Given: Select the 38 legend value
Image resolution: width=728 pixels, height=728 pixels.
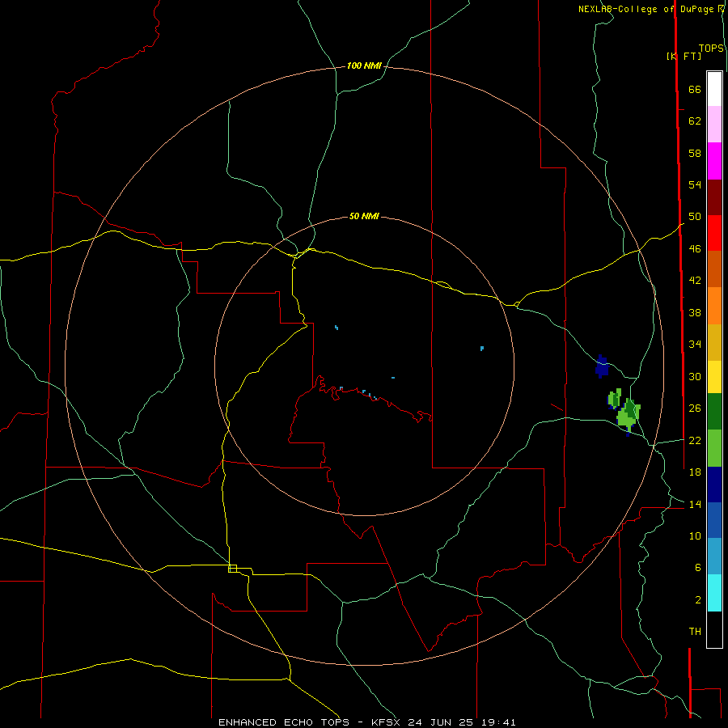Looking at the screenshot, I should coord(695,312).
